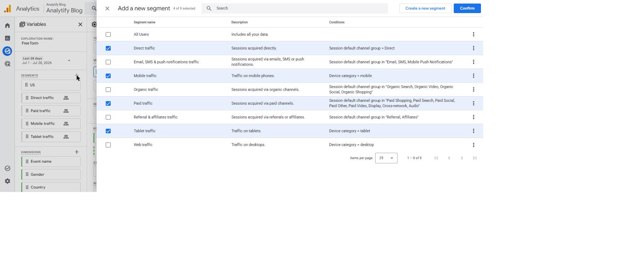Click the Free form exploration name

click(x=30, y=43)
